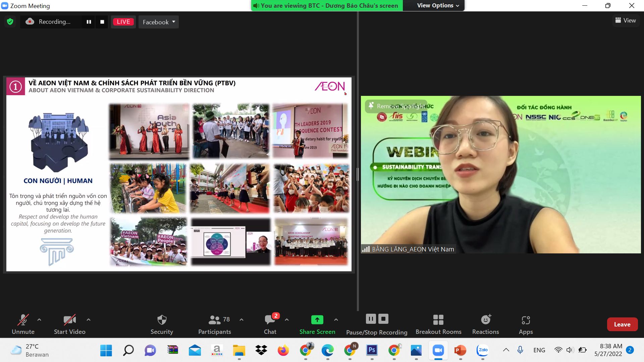The width and height of the screenshot is (644, 362).
Task: Expand audio options arrow next to Unmute
Action: tap(39, 320)
